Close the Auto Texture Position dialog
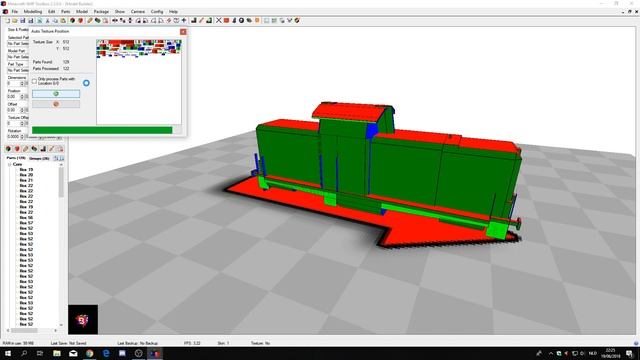 coord(183,31)
